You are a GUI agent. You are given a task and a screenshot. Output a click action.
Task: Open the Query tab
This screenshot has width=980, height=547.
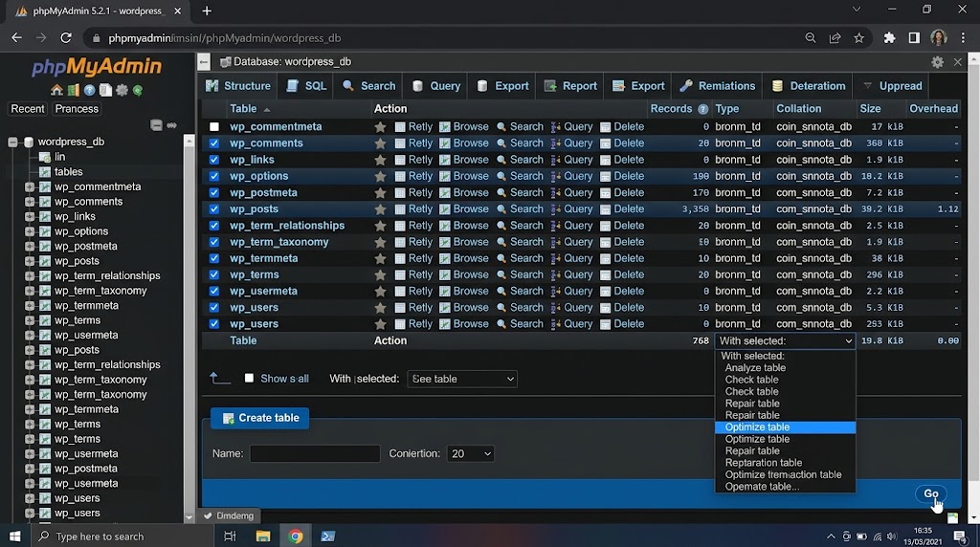coord(435,86)
